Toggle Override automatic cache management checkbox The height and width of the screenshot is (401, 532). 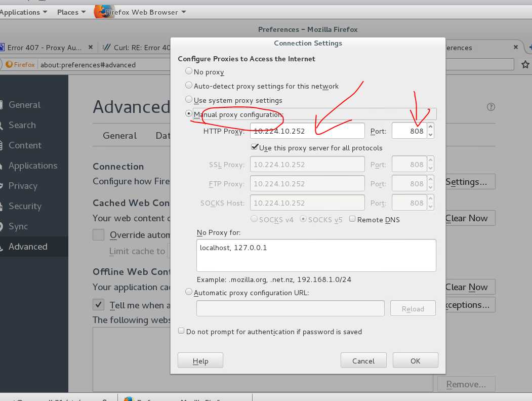point(98,234)
